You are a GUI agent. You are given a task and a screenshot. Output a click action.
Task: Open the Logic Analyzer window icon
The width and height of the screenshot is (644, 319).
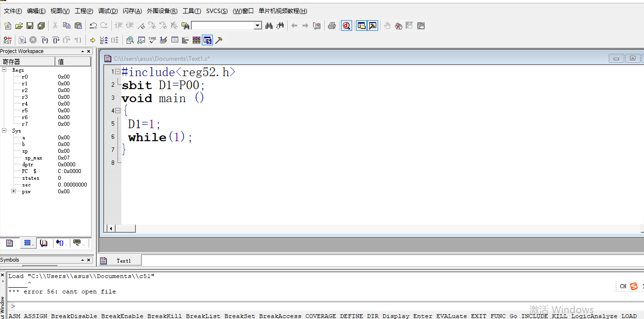197,40
